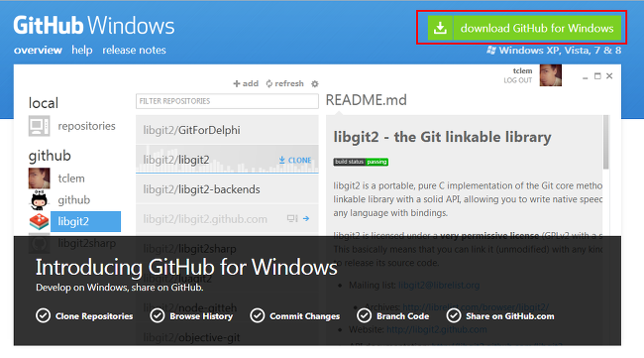This screenshot has width=644, height=358.
Task: Click the tclem profile picture at top right
Action: tap(550, 75)
